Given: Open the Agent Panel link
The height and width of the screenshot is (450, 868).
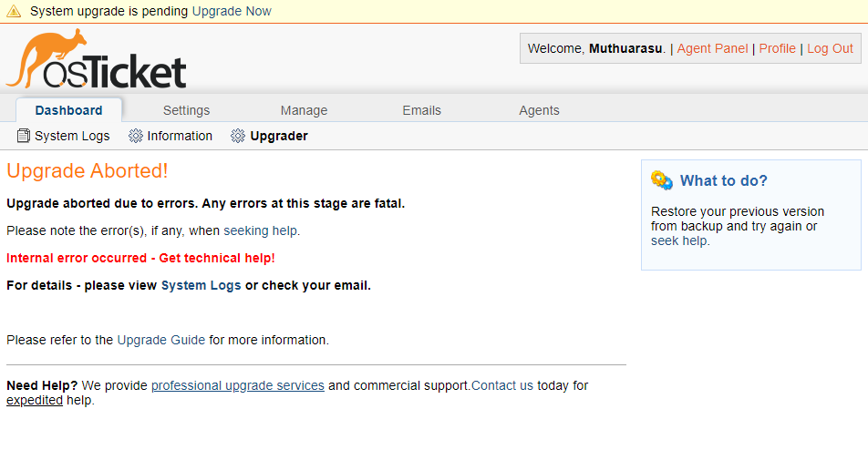Looking at the screenshot, I should click(712, 48).
